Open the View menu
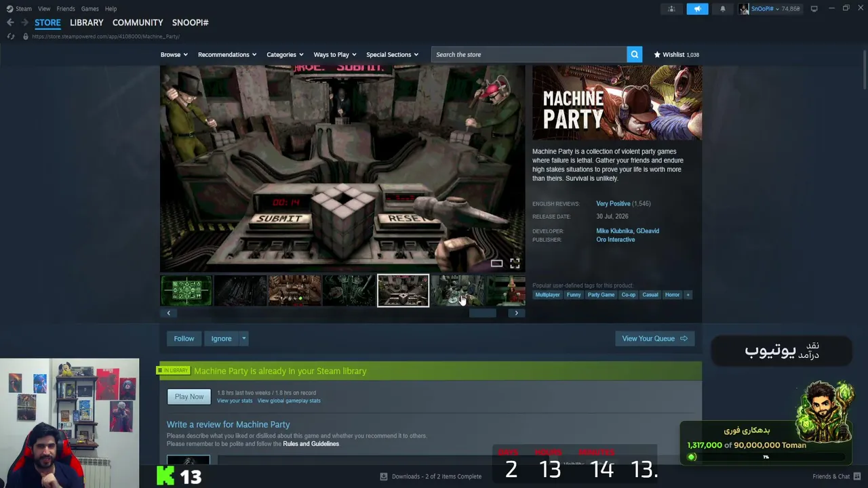Image resolution: width=868 pixels, height=488 pixels. click(x=44, y=9)
